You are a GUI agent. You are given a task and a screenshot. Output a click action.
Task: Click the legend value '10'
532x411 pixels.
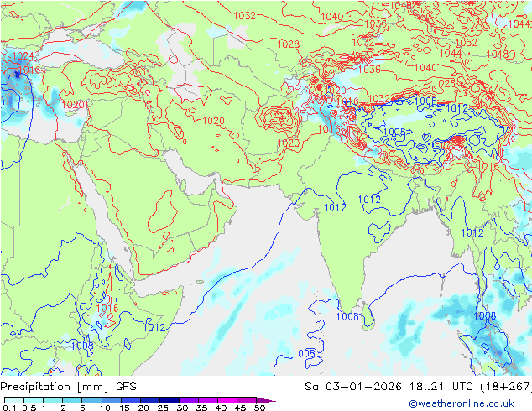[105, 408]
